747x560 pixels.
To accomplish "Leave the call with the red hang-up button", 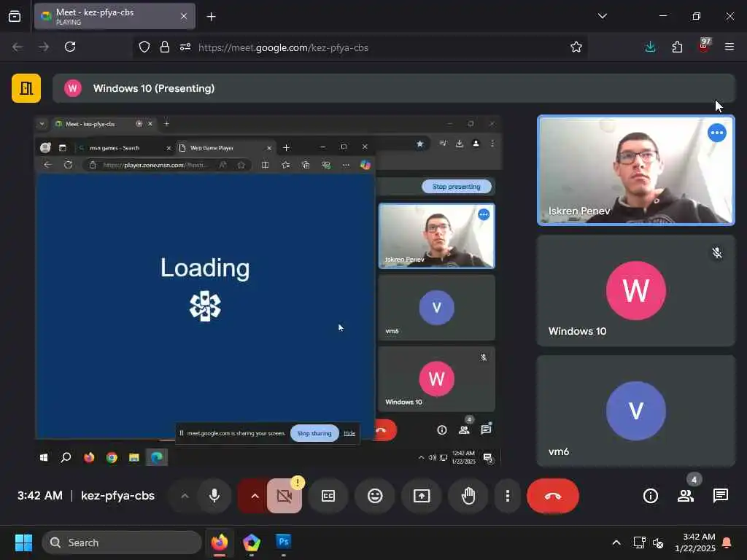I will pyautogui.click(x=553, y=496).
